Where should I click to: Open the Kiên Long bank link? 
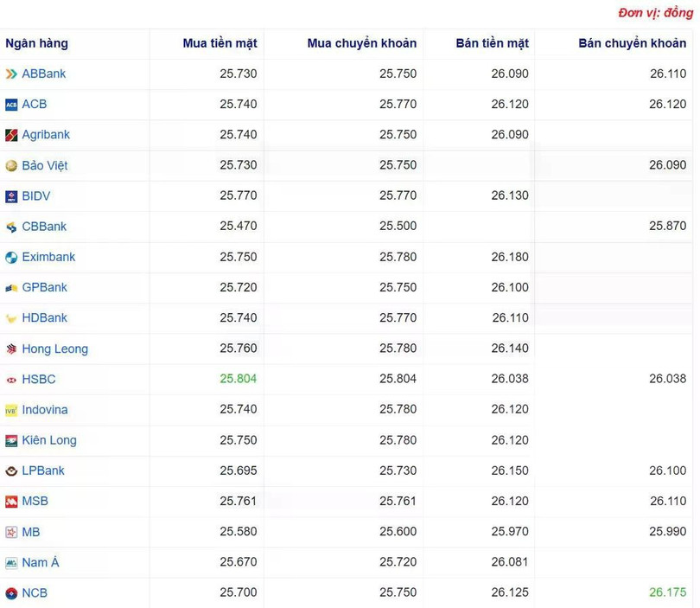[49, 440]
